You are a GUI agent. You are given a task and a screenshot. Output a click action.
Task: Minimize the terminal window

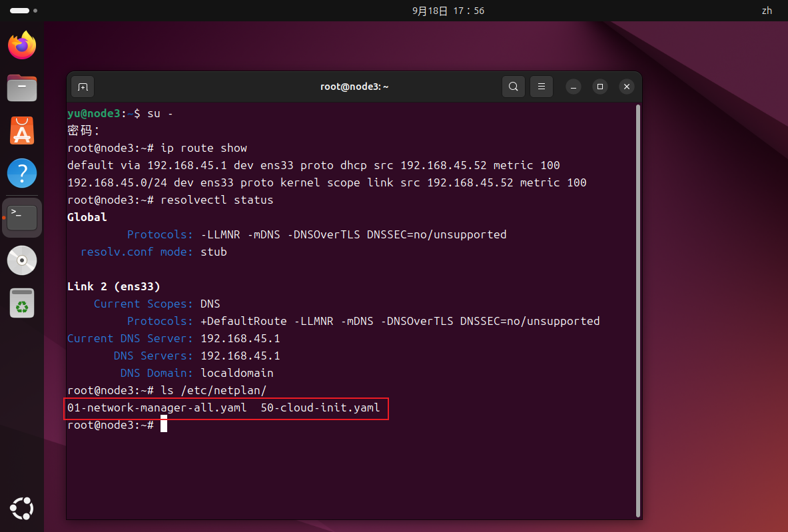[x=574, y=87]
